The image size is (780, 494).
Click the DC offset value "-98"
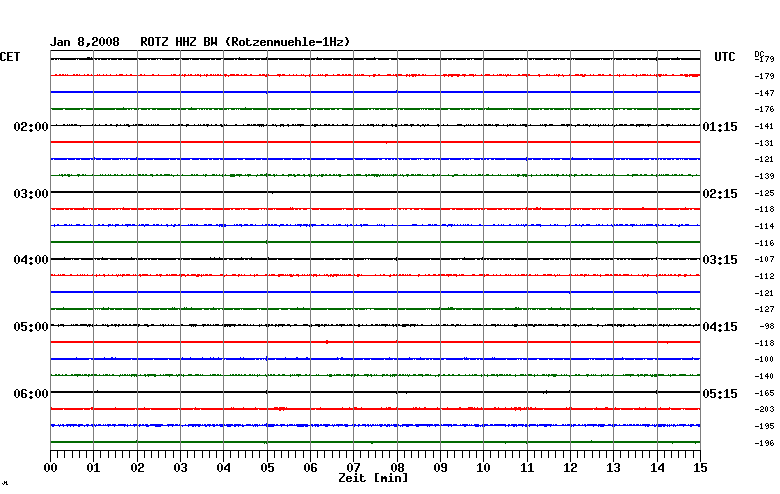767,326
